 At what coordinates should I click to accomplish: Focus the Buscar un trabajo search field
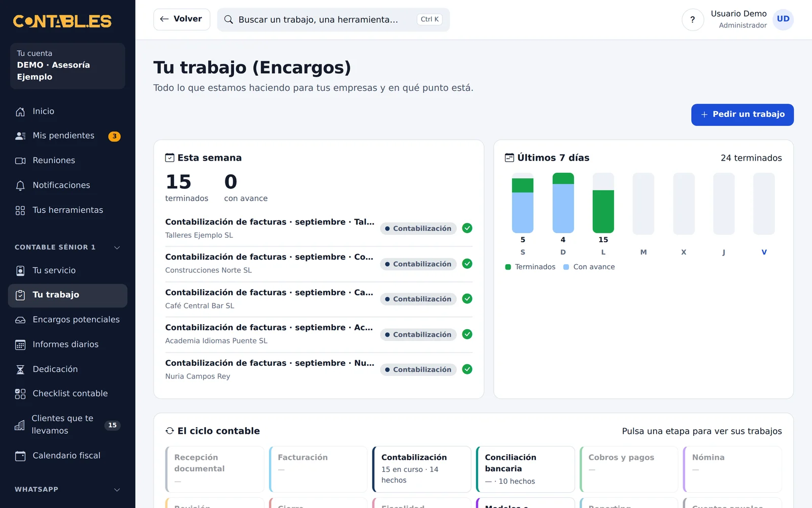[x=333, y=20]
